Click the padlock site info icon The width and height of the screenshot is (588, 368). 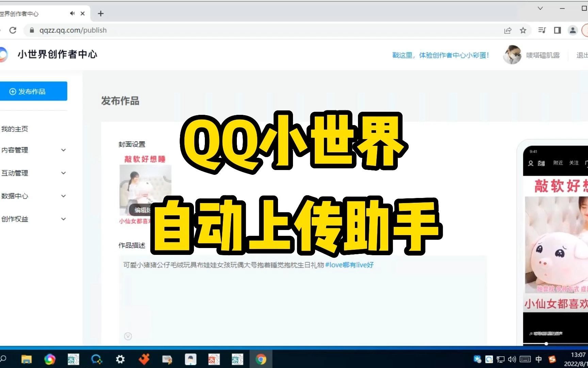point(32,30)
